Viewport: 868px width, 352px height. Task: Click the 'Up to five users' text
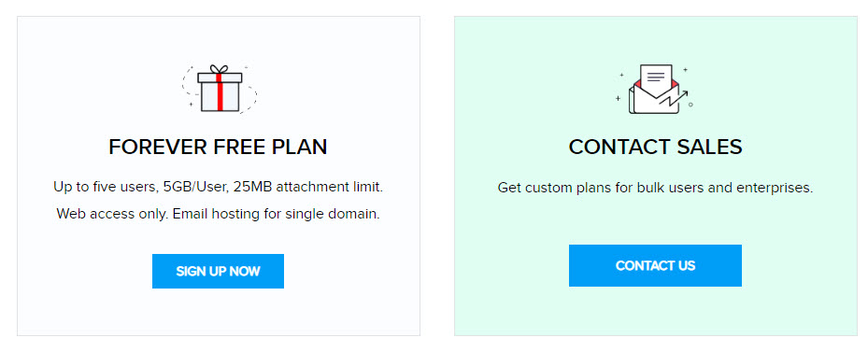[107, 187]
